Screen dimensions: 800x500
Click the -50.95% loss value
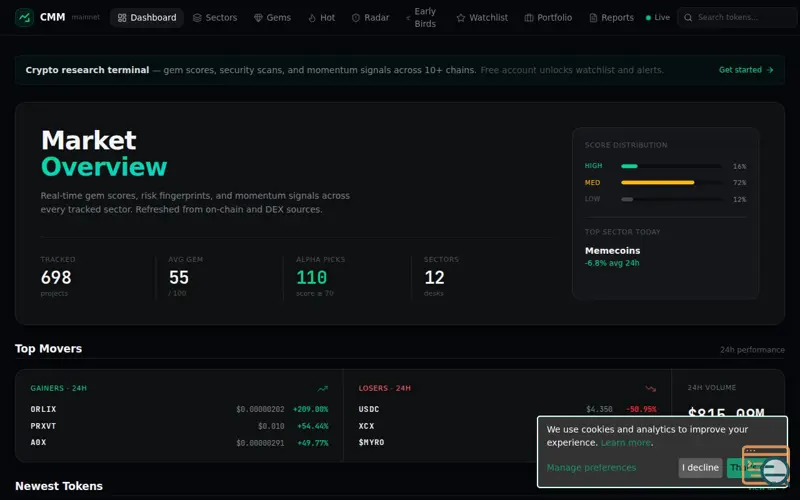click(x=641, y=409)
